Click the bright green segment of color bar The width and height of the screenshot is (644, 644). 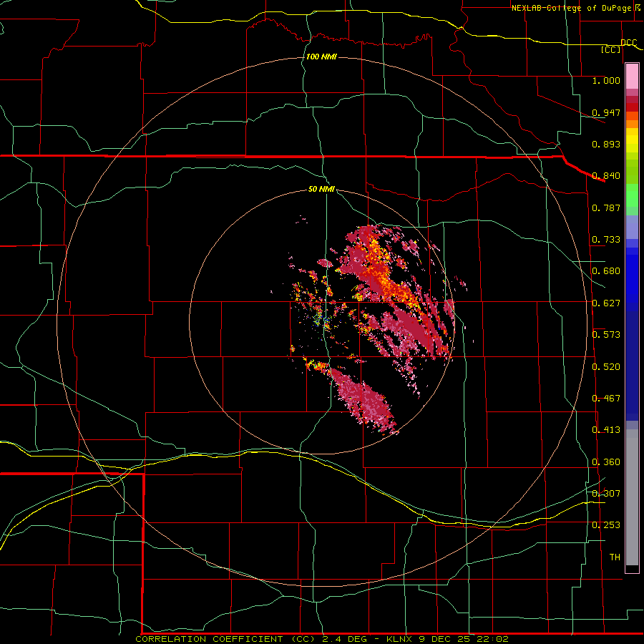click(632, 195)
